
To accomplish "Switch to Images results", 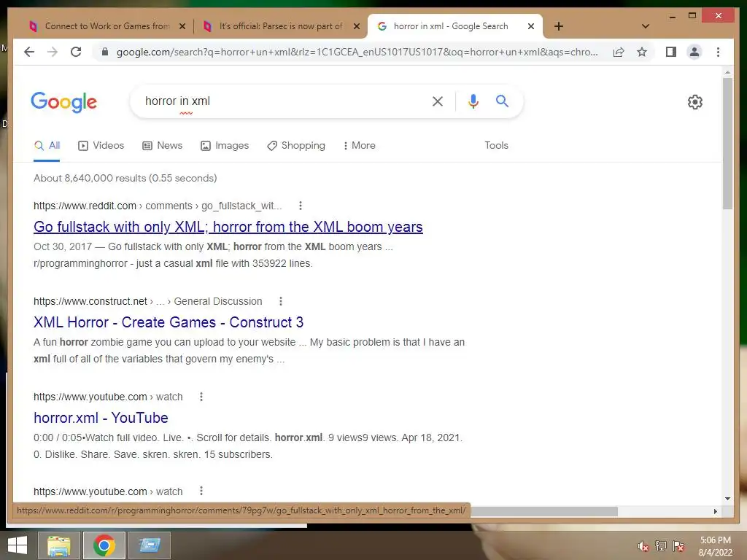I will click(x=225, y=145).
